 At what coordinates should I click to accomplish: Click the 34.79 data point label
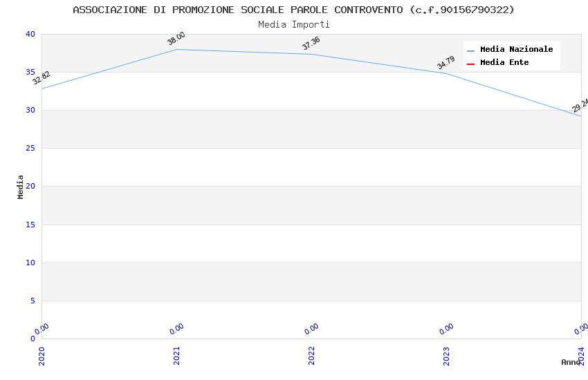(446, 63)
